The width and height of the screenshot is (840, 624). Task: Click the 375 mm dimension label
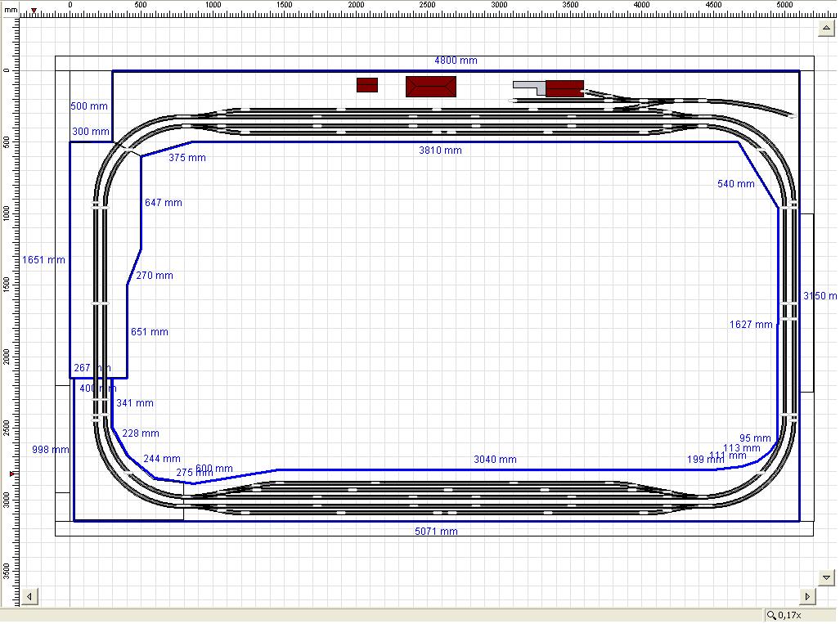pos(187,158)
